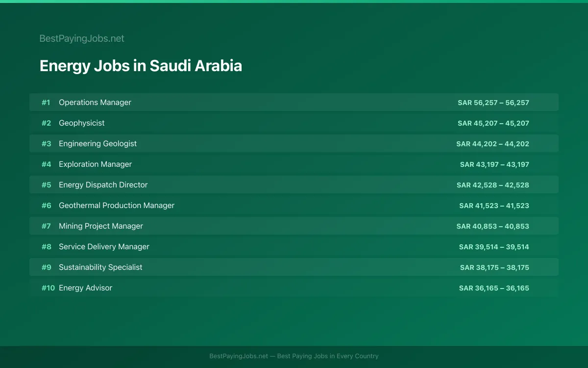Click salary SAR 41,523 – 41,523
Image resolution: width=588 pixels, height=368 pixels.
(494, 206)
